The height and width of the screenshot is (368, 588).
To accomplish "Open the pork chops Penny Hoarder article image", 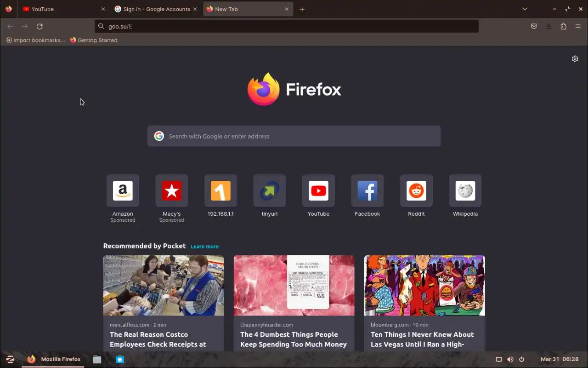I will tap(294, 285).
